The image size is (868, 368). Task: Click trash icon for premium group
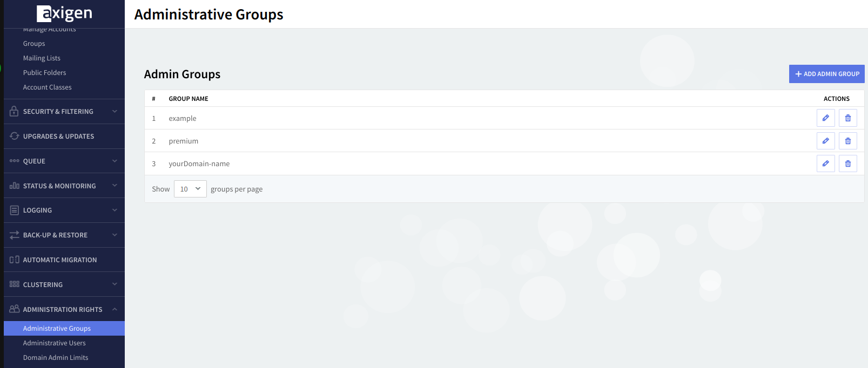coord(847,141)
